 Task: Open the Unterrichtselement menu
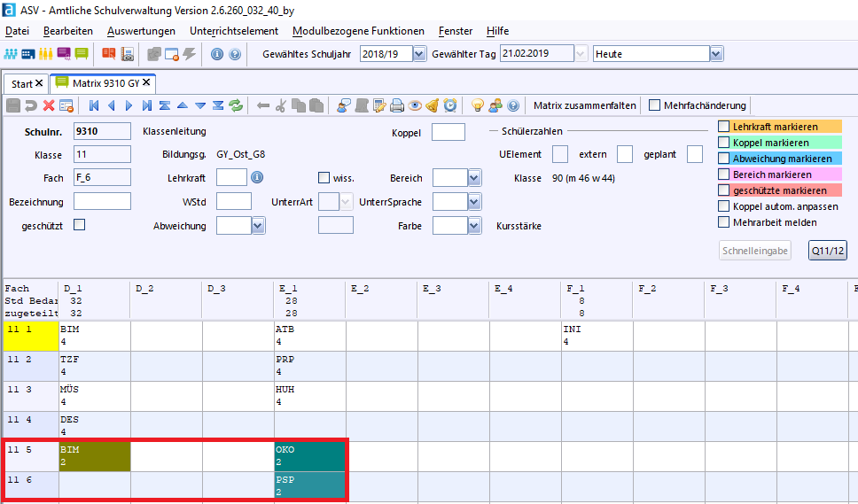click(234, 31)
